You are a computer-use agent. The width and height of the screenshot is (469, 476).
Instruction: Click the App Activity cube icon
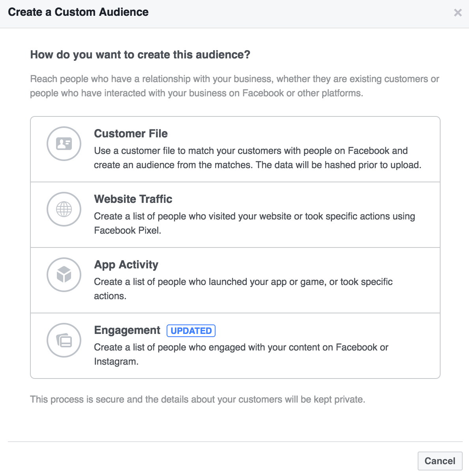pos(64,275)
